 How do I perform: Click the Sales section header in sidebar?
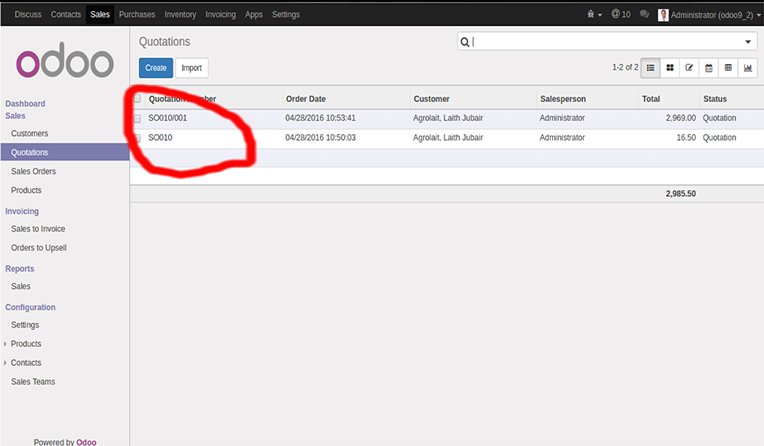click(15, 116)
